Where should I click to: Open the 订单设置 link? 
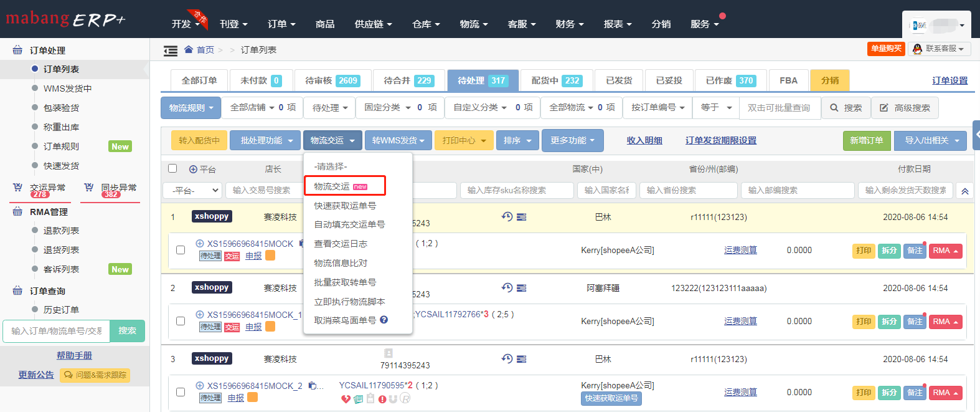tap(949, 80)
